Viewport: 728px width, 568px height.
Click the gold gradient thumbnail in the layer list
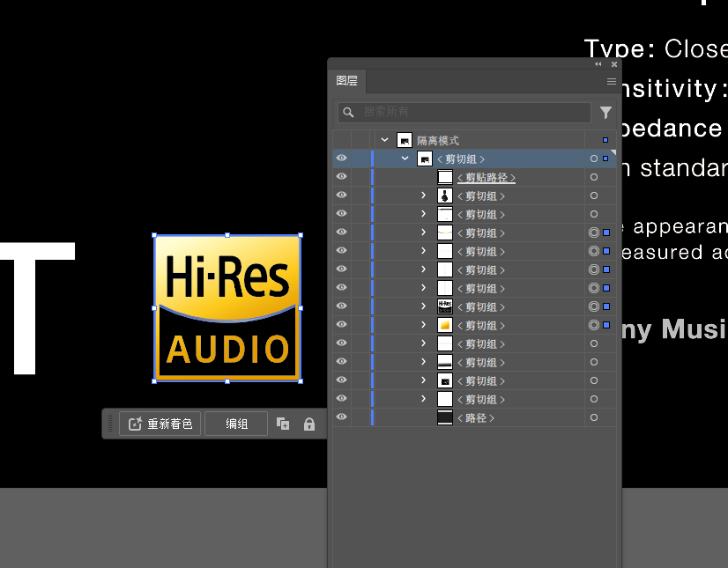tap(445, 325)
